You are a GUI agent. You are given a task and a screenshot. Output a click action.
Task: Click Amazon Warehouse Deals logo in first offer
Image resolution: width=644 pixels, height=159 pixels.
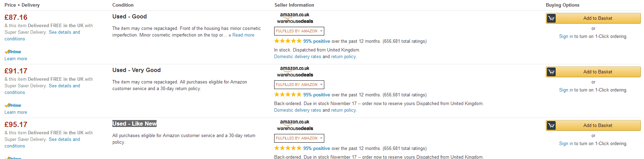[x=295, y=18]
